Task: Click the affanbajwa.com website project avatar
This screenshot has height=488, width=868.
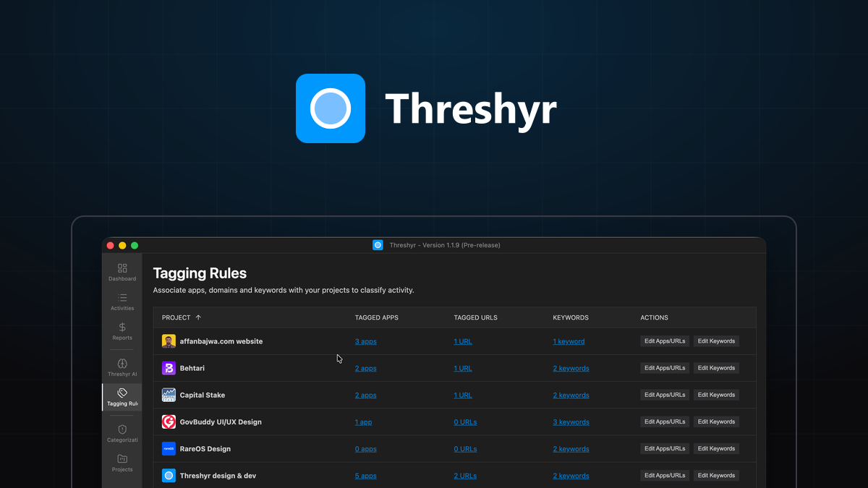Action: (169, 341)
